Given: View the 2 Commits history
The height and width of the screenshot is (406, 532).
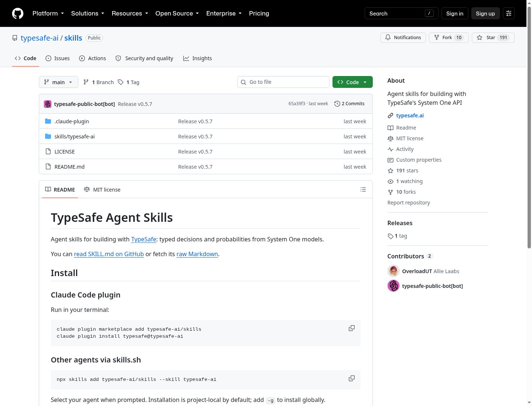Looking at the screenshot, I should pyautogui.click(x=349, y=104).
